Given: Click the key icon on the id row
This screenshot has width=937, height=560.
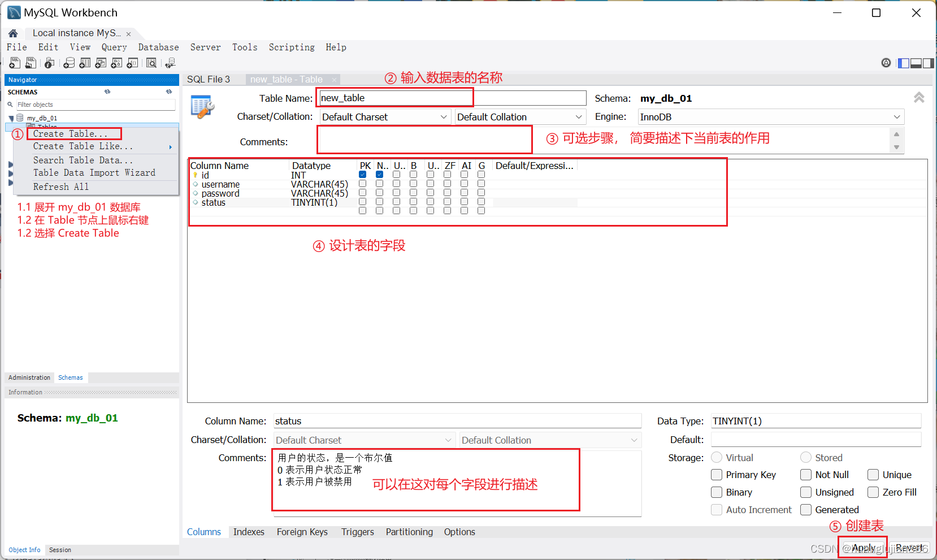Looking at the screenshot, I should [x=196, y=175].
